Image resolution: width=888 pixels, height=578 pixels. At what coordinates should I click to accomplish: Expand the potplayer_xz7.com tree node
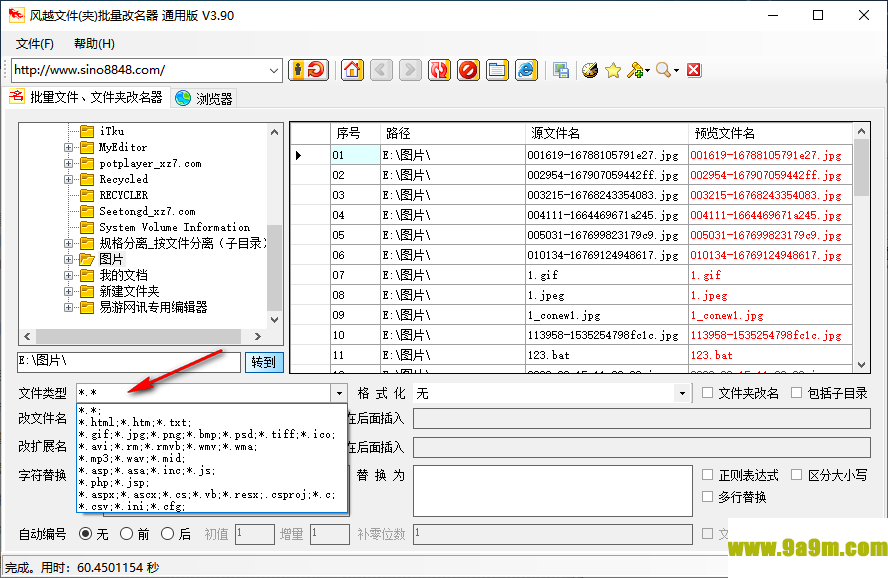(x=69, y=164)
